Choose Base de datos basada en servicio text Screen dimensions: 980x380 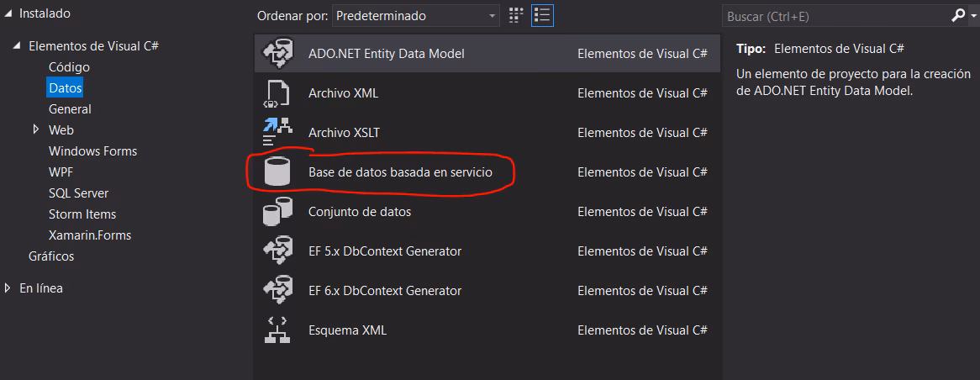tap(401, 172)
